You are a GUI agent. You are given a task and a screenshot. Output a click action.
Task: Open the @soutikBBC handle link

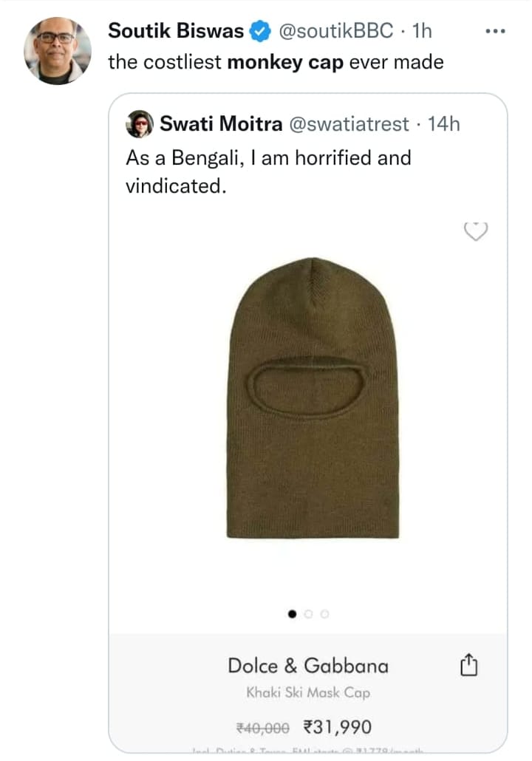[335, 31]
